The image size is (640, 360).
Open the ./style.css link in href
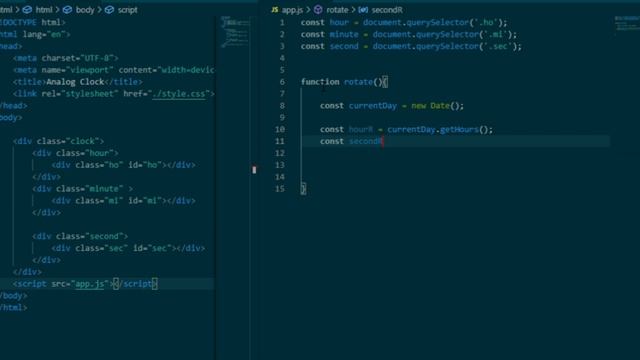click(178, 94)
